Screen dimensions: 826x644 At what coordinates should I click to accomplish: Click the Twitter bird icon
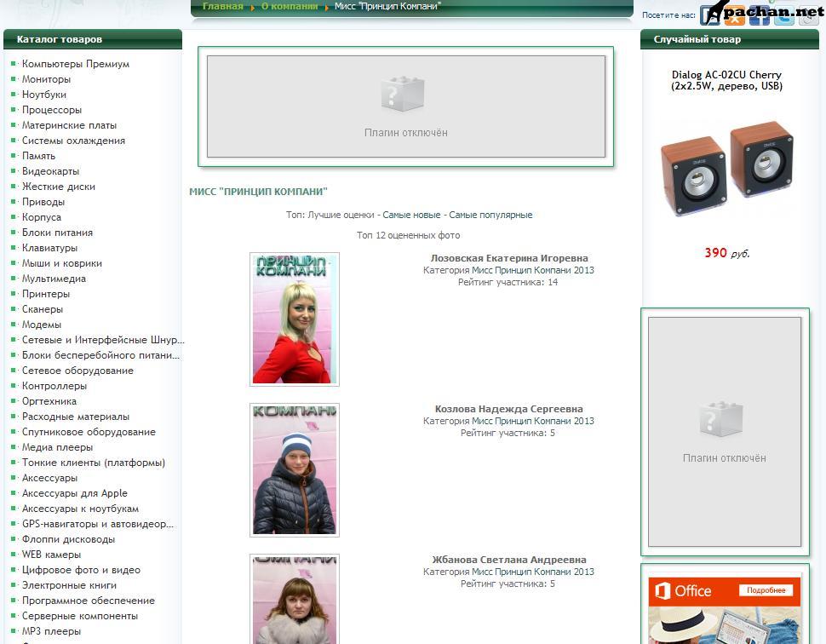(x=783, y=15)
